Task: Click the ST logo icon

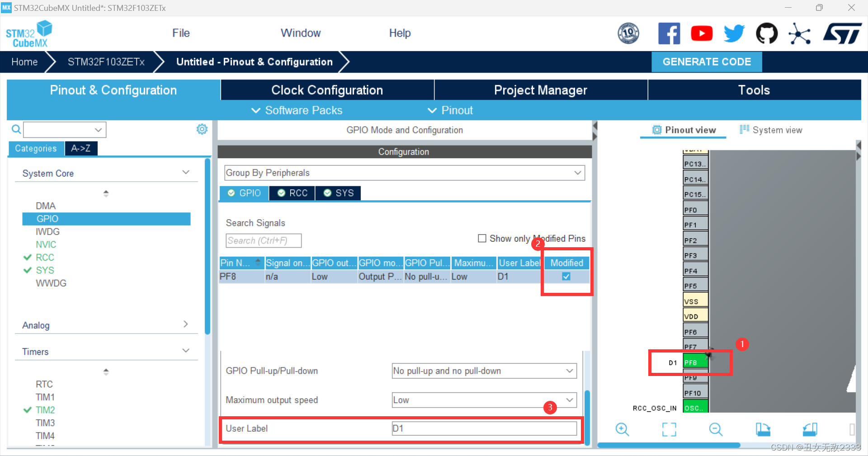Action: 843,33
